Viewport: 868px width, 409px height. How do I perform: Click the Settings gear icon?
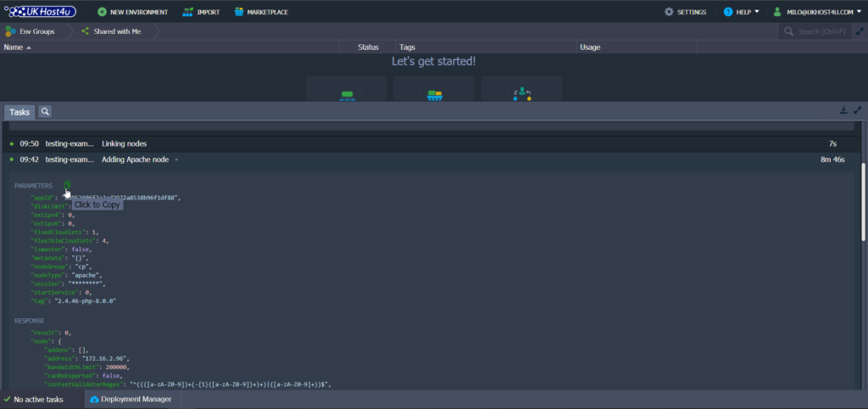[670, 12]
